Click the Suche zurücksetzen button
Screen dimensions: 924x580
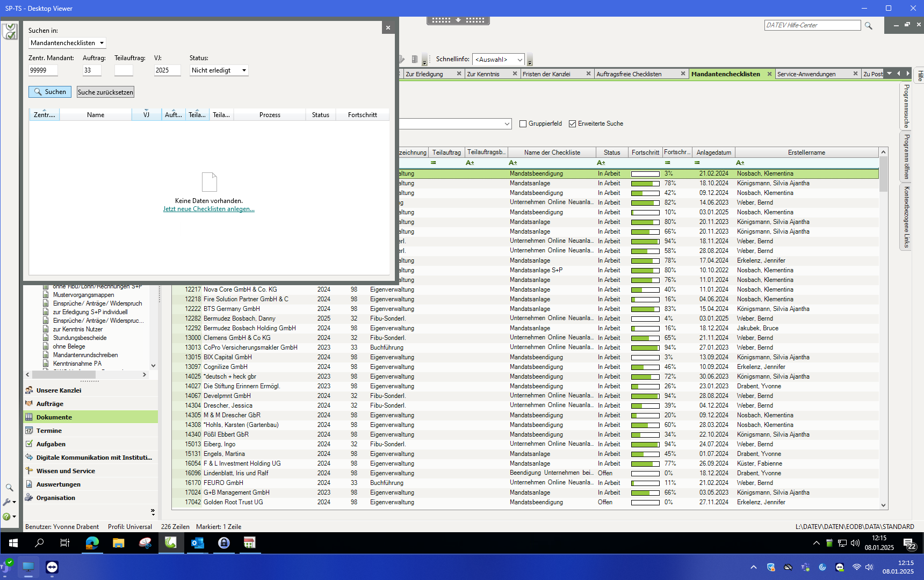[105, 92]
